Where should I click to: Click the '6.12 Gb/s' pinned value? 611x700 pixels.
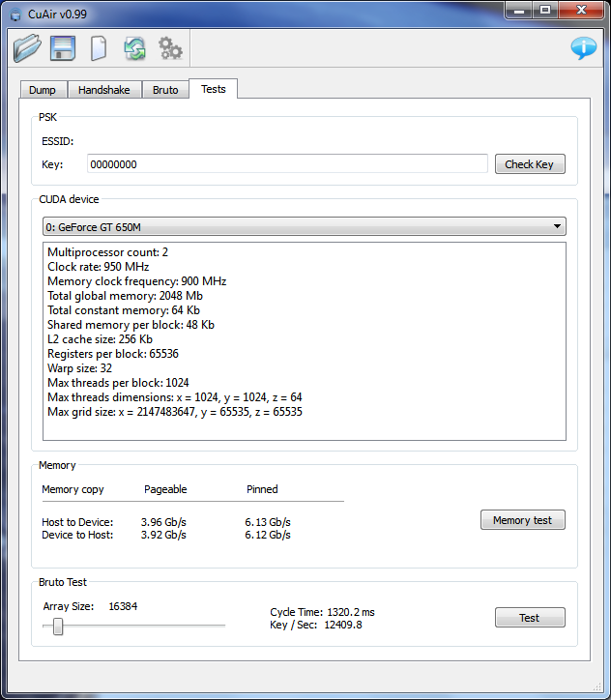coord(268,535)
